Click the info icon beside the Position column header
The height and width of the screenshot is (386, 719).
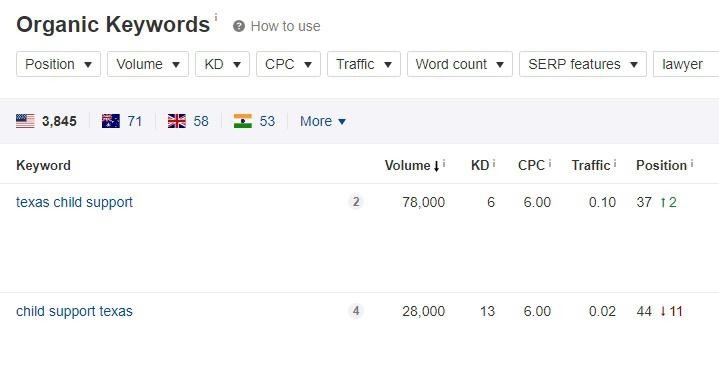pos(691,163)
